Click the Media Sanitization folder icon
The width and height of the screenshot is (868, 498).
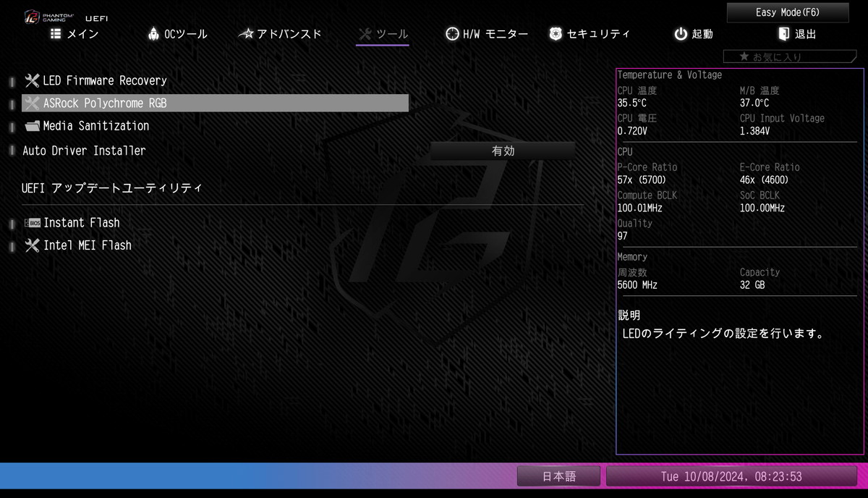[x=32, y=126]
